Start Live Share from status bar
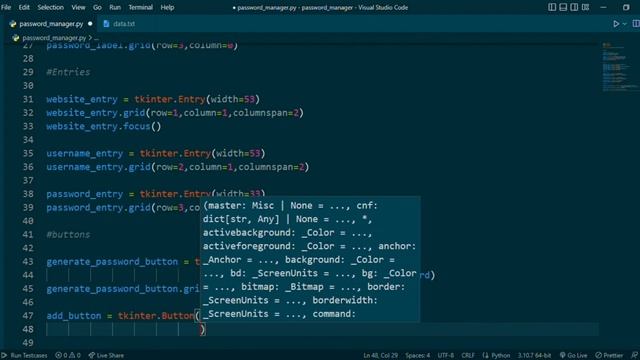The image size is (640, 360). [106, 355]
